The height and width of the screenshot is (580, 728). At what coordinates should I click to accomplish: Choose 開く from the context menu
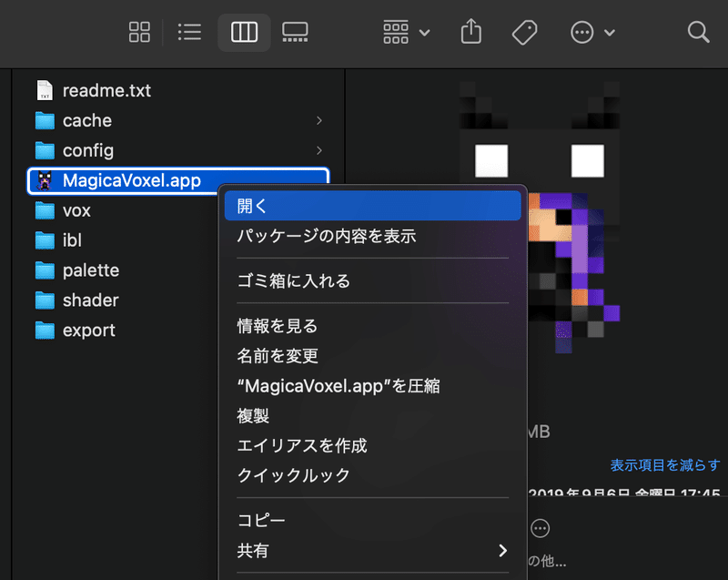tap(372, 206)
